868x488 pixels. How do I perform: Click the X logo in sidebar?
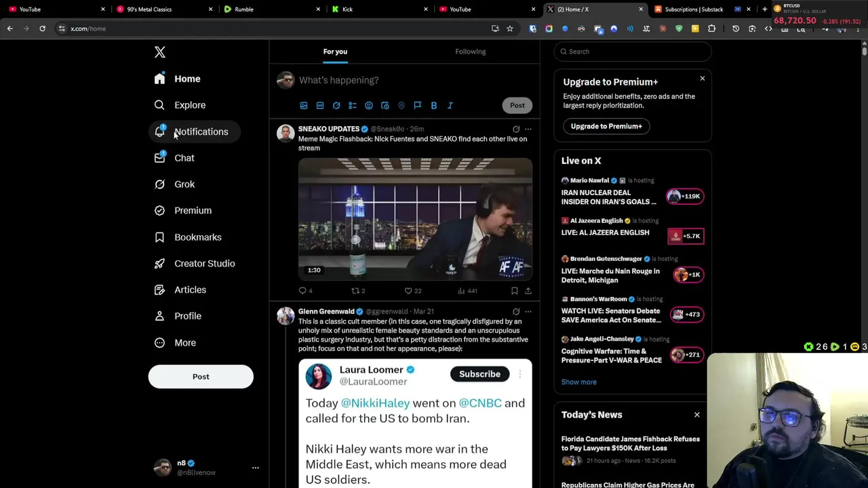coord(160,52)
